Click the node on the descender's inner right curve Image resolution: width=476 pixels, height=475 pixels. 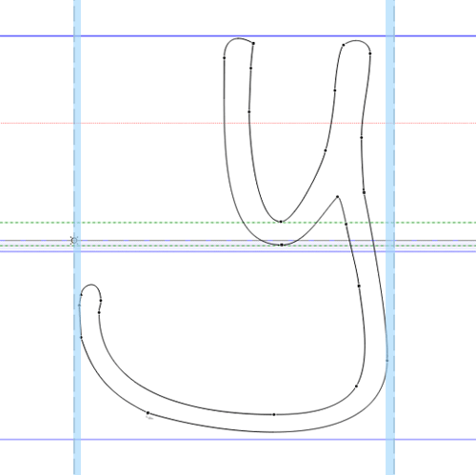tap(356, 386)
